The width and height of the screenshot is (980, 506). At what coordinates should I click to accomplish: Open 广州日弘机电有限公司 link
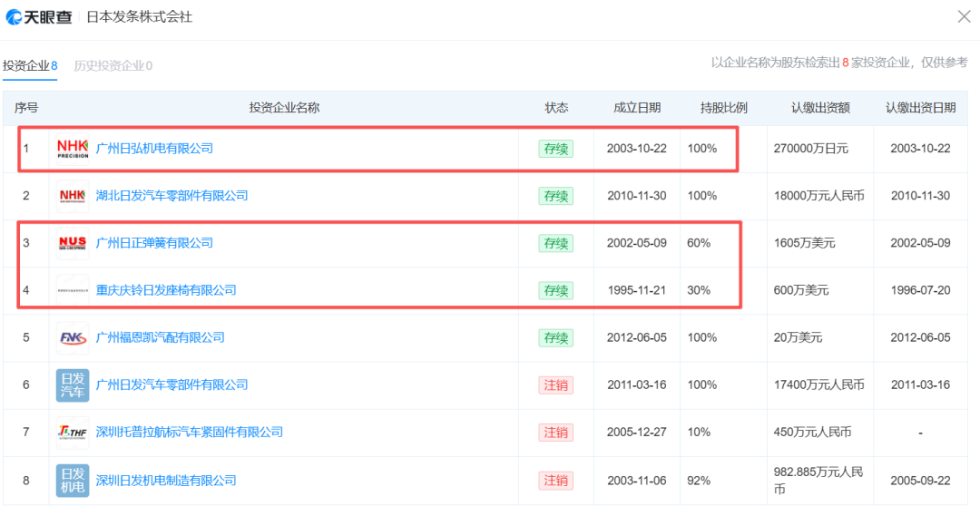coord(154,149)
